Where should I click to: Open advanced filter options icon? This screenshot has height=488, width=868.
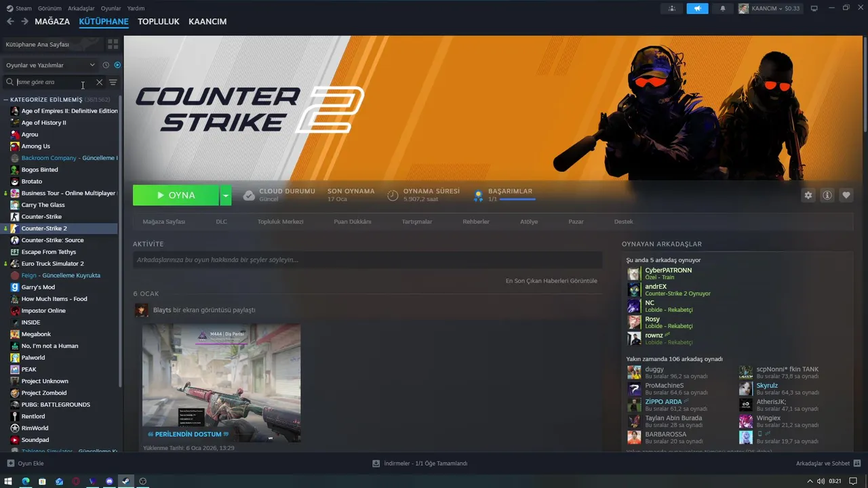[113, 82]
